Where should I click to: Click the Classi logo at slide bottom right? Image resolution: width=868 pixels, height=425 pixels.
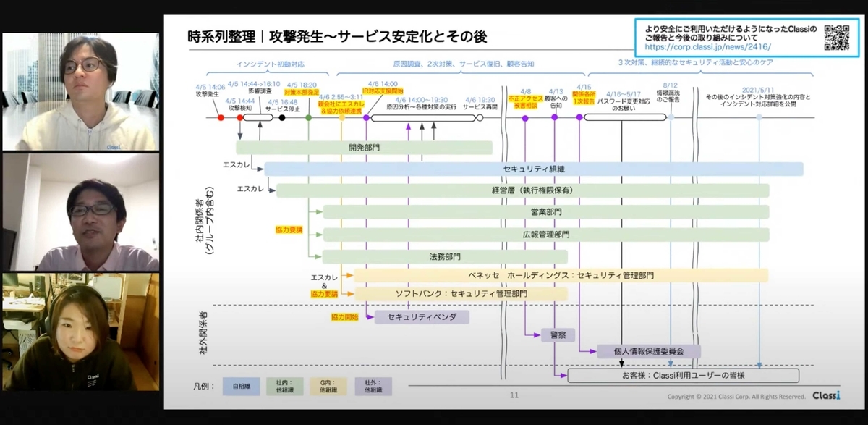(x=826, y=395)
